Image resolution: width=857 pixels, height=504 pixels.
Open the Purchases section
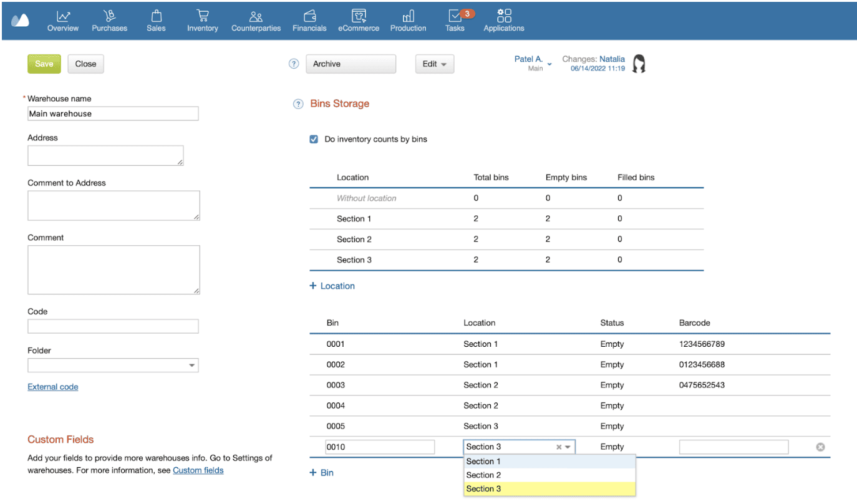[x=110, y=21]
